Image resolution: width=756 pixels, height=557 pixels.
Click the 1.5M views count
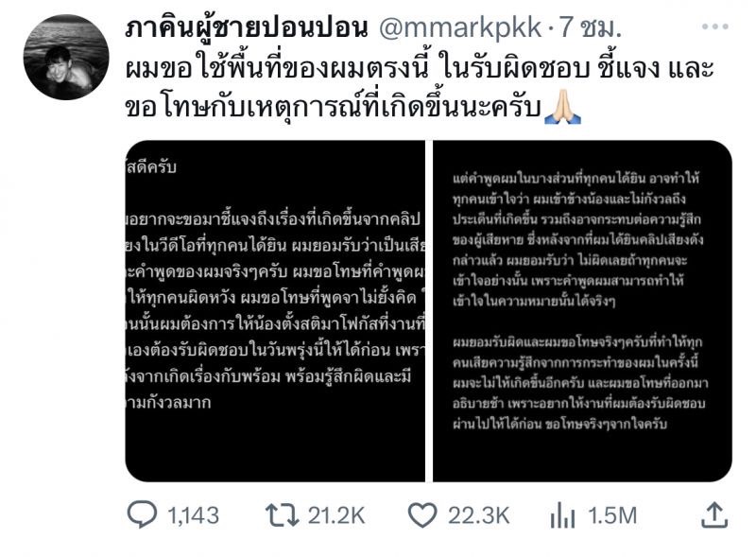coord(612,515)
